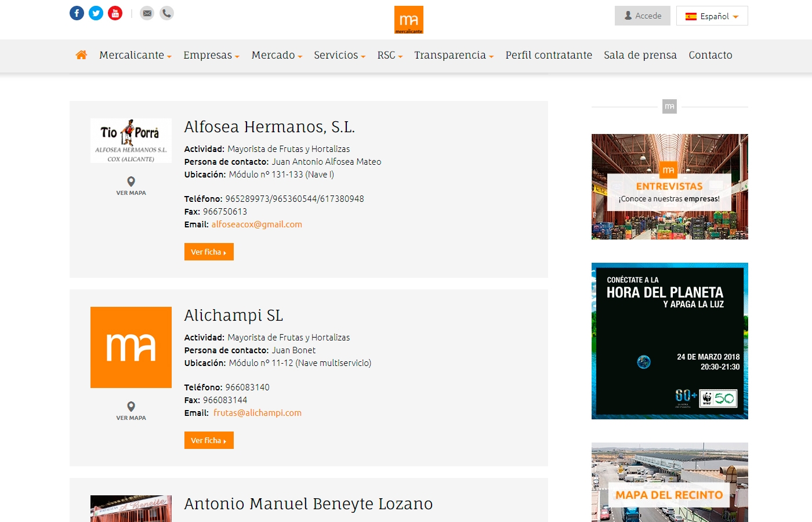Screen dimensions: 812x522
Task: Click the Alfosea phone numbers 965289973/965360544/617380948
Action: point(295,199)
